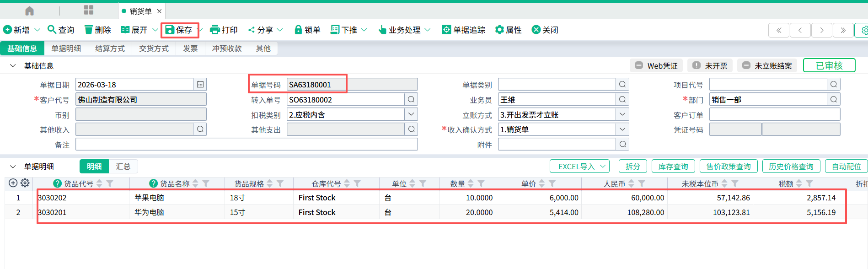
Task: Switch detail view to 汇总
Action: click(x=123, y=167)
